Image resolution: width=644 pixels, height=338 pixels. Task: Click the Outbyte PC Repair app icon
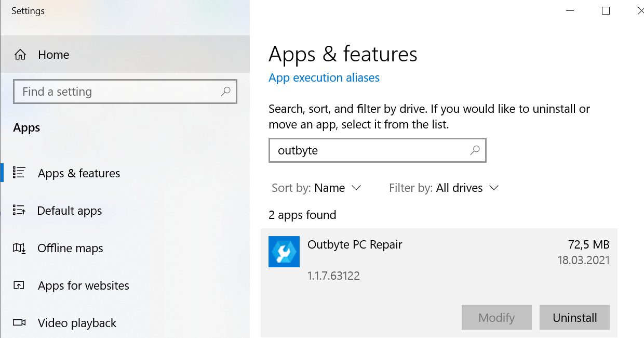pyautogui.click(x=284, y=252)
